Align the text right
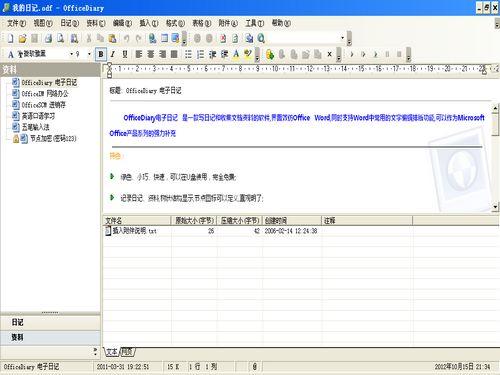Viewport: 500px width, 375px height. pyautogui.click(x=162, y=54)
